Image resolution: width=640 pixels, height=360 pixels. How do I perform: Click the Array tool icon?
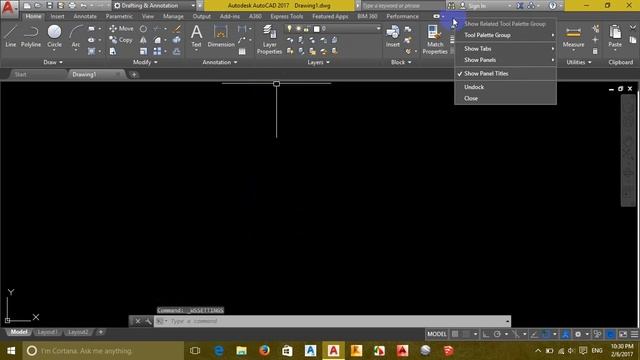coord(157,51)
